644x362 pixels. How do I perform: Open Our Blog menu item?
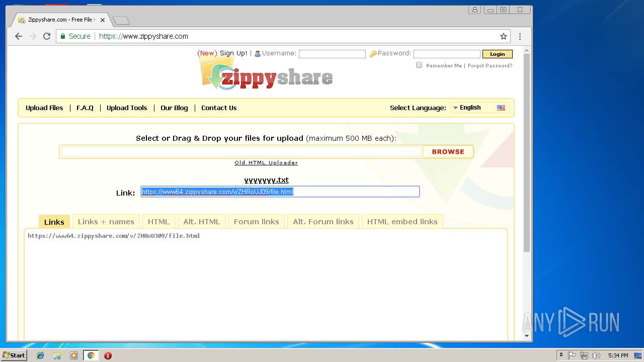click(x=174, y=108)
